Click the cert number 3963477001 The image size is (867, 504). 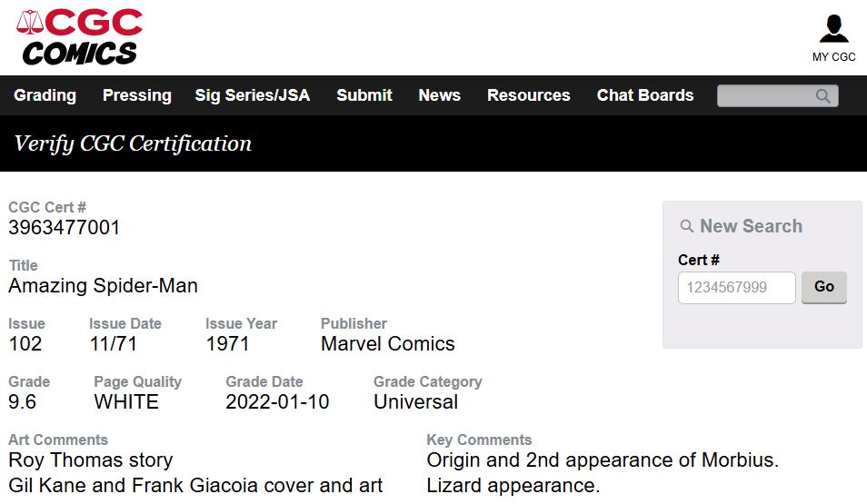[65, 228]
